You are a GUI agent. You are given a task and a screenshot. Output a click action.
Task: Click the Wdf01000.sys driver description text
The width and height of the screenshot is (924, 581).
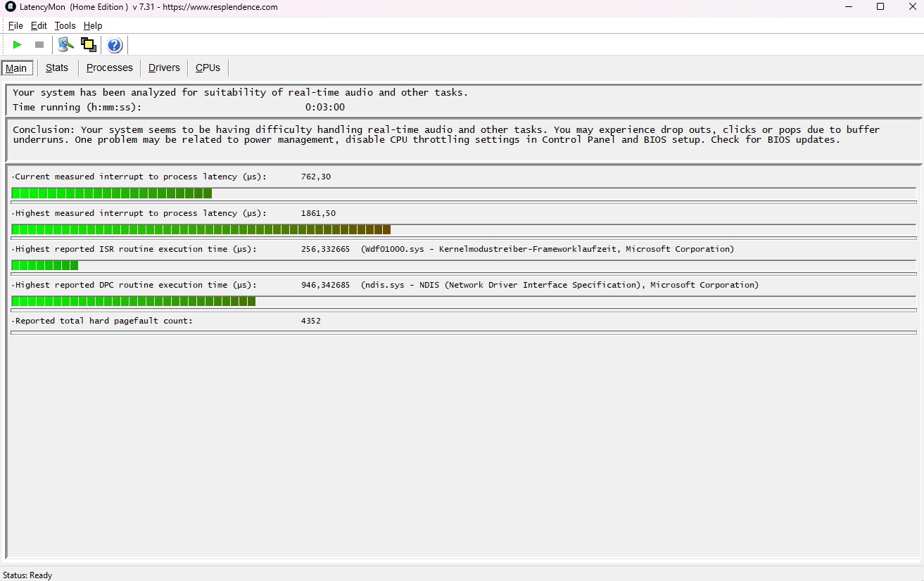548,249
